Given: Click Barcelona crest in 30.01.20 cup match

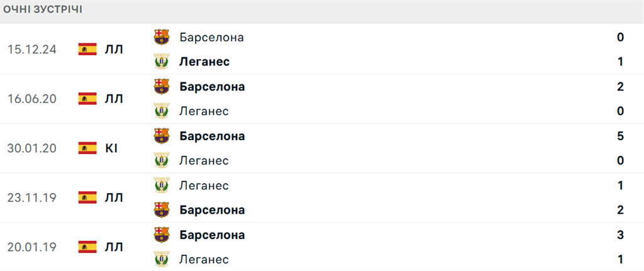Looking at the screenshot, I should coord(162,136).
